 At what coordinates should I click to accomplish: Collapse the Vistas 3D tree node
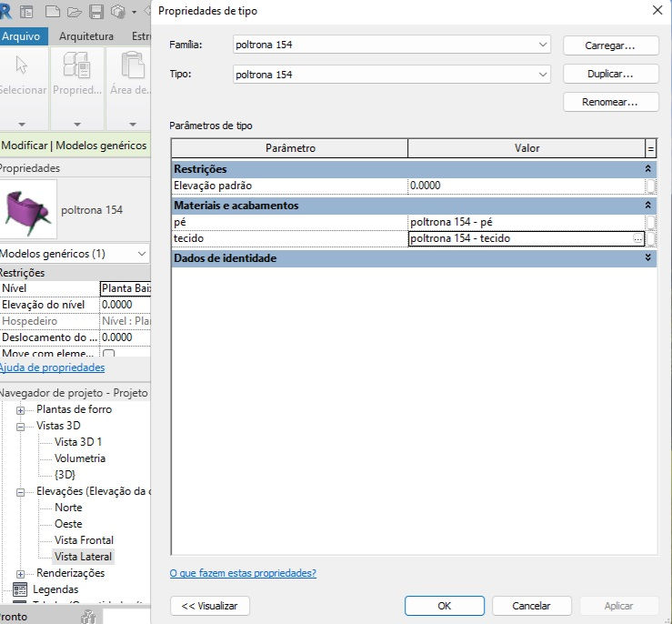click(x=20, y=427)
